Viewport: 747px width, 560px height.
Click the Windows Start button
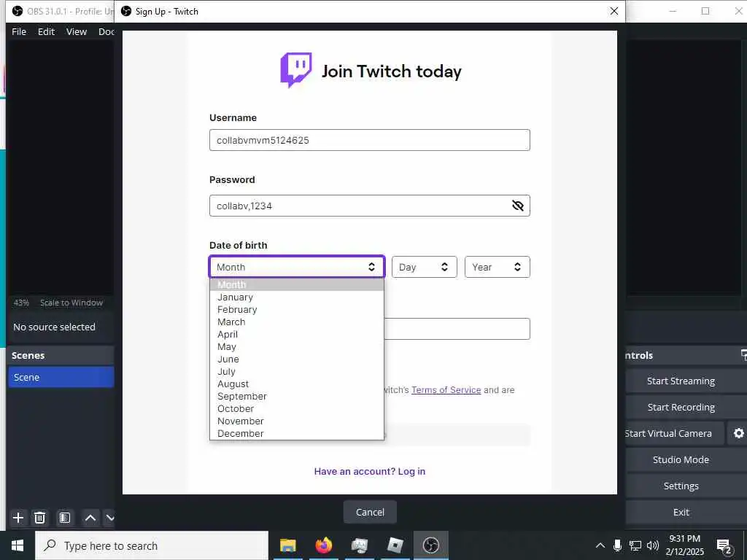18,545
